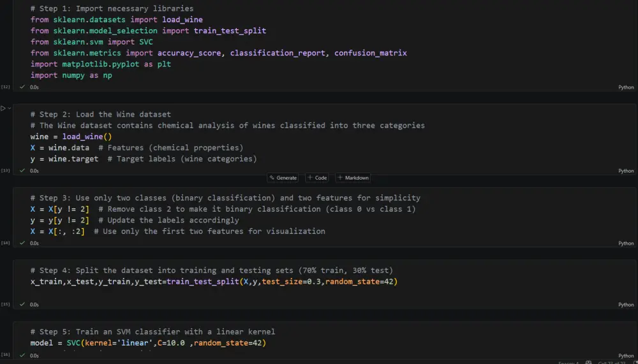Viewport: 638px width, 364px height.
Task: Place cursor in the load_wine() code line
Action: tap(71, 136)
